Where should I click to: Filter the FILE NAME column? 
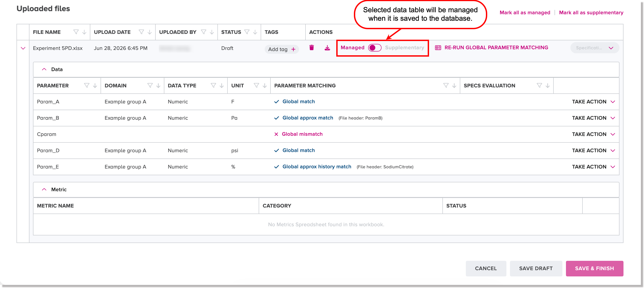tap(76, 32)
